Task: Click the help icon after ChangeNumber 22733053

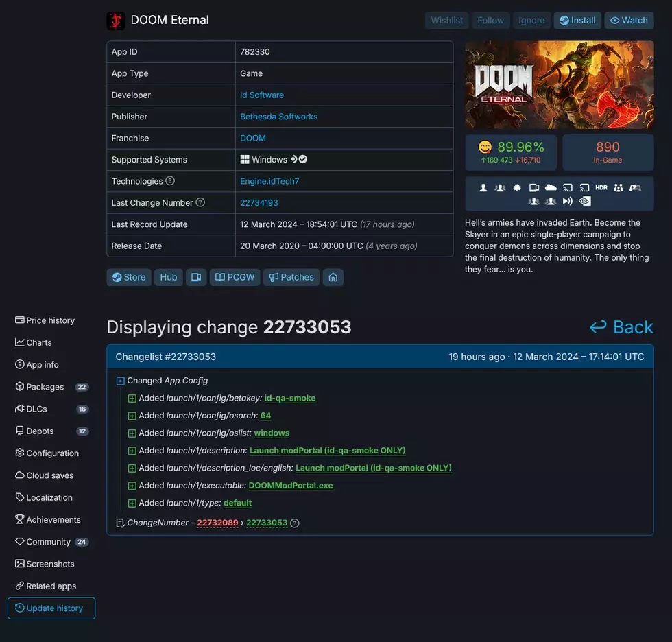Action: pyautogui.click(x=294, y=523)
